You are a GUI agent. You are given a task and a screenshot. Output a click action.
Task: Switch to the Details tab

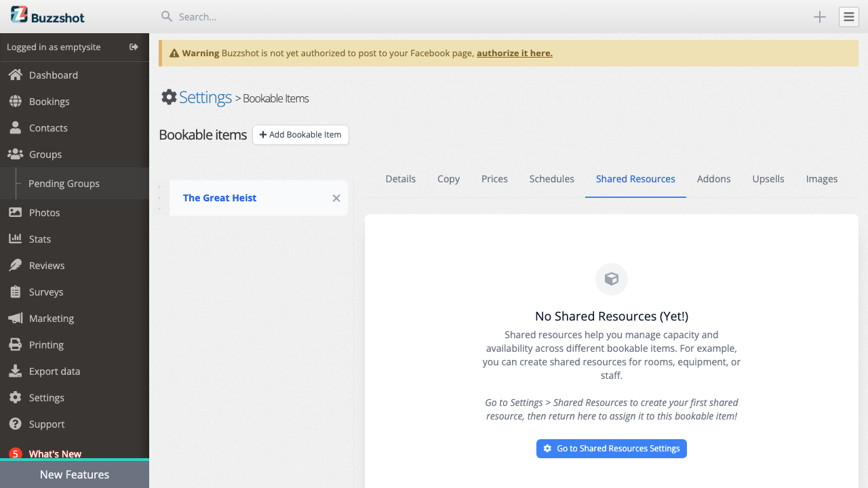click(x=400, y=178)
